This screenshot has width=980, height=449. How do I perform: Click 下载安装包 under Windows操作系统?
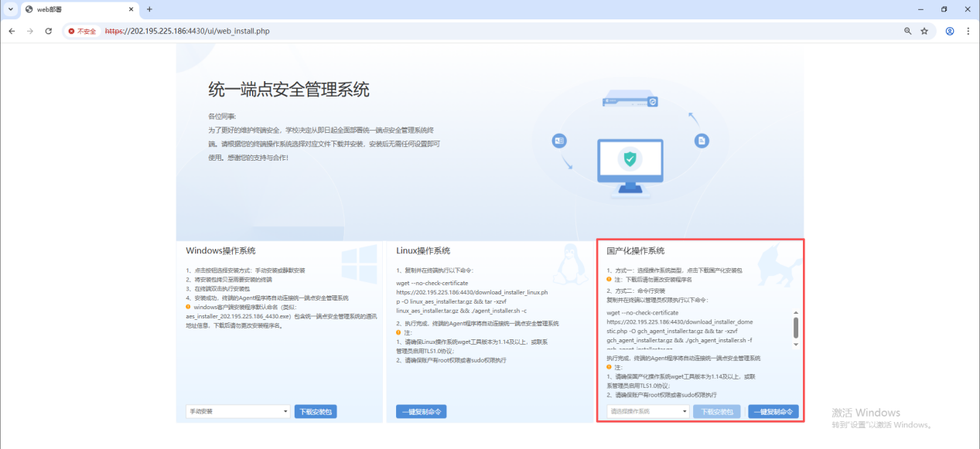316,412
